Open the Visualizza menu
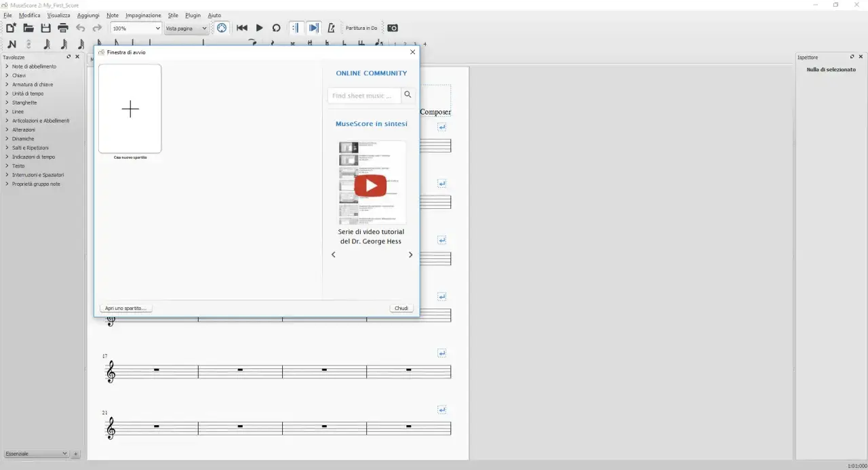Image resolution: width=868 pixels, height=470 pixels. point(58,15)
